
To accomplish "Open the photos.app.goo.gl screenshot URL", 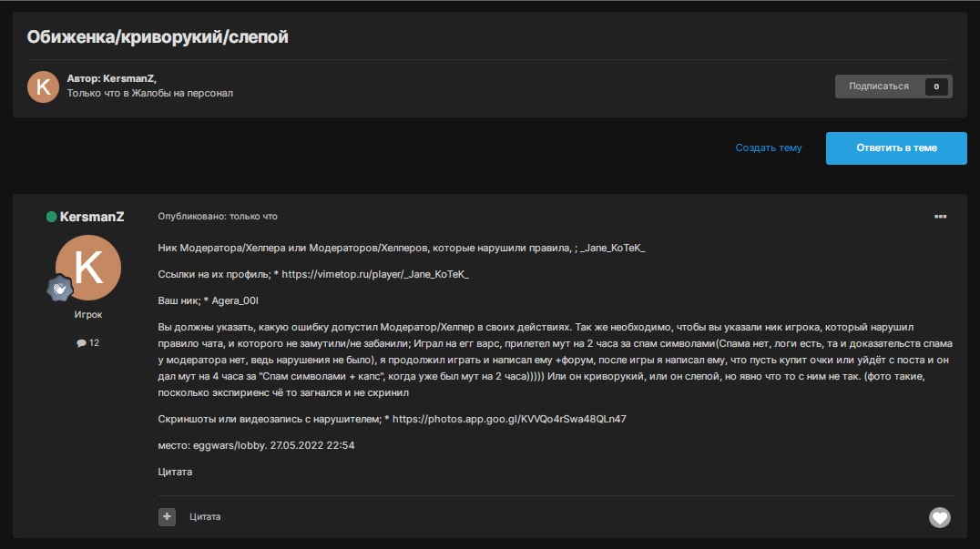I will tap(509, 419).
